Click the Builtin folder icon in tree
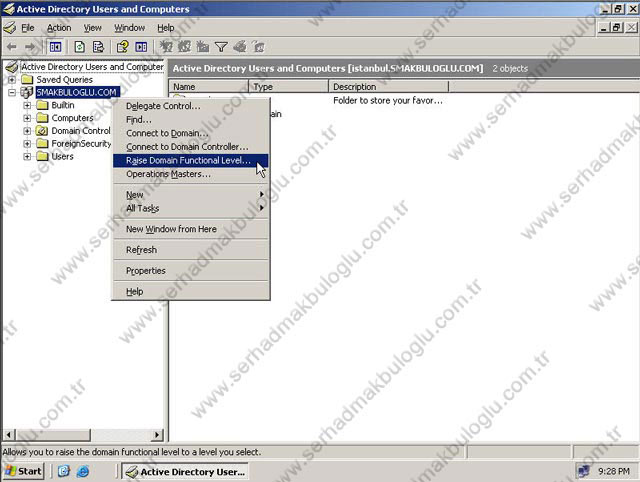 point(42,105)
